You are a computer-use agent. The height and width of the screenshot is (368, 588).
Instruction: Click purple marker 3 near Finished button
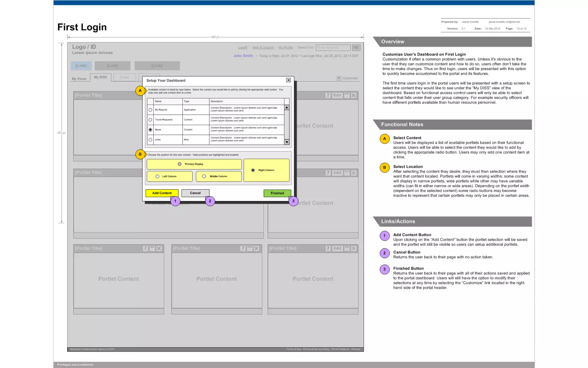[293, 201]
